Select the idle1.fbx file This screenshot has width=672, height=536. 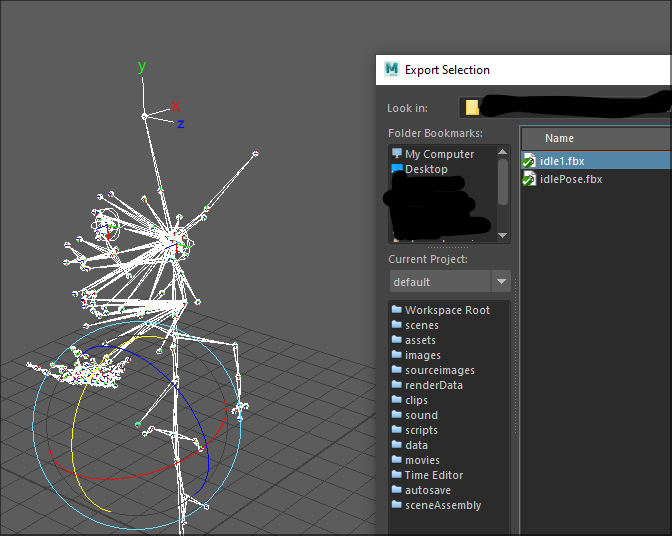[596, 161]
